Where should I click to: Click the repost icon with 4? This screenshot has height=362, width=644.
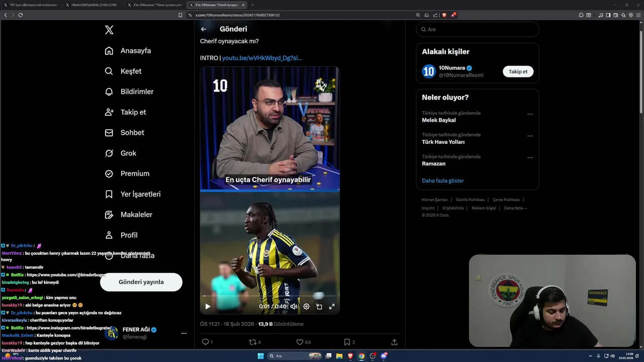pos(253,342)
